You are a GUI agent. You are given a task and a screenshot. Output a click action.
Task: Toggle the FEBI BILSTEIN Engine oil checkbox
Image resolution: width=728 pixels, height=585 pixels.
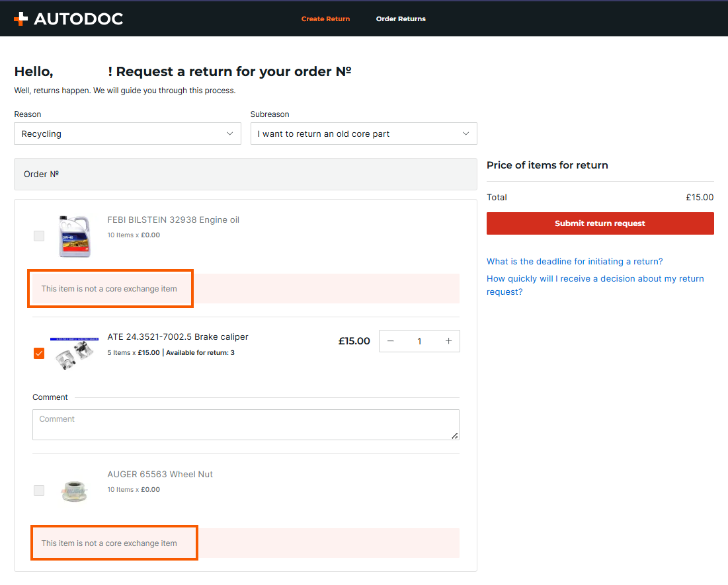[x=39, y=236]
